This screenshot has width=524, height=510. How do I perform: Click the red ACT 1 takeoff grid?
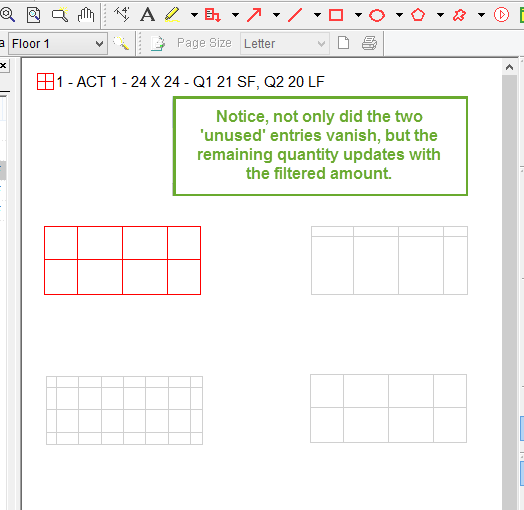pos(122,260)
